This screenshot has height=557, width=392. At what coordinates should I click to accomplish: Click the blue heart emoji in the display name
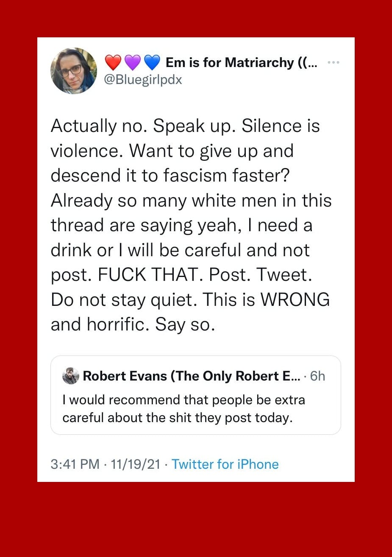(152, 63)
